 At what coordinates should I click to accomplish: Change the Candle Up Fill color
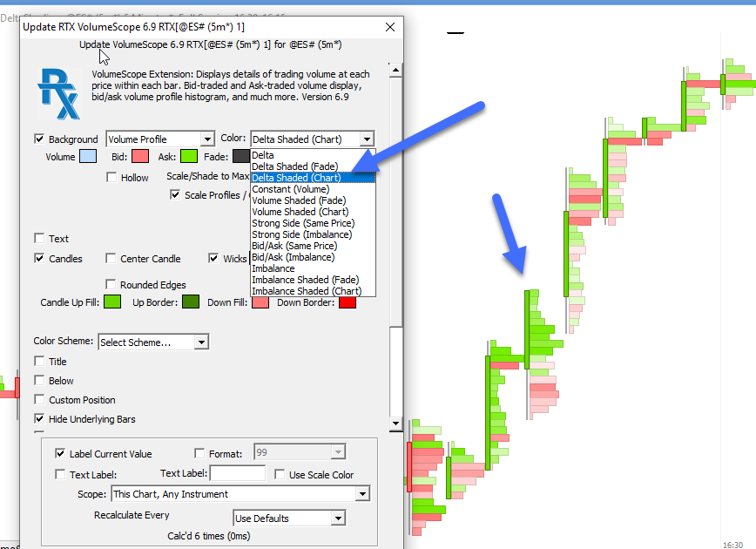click(x=112, y=302)
